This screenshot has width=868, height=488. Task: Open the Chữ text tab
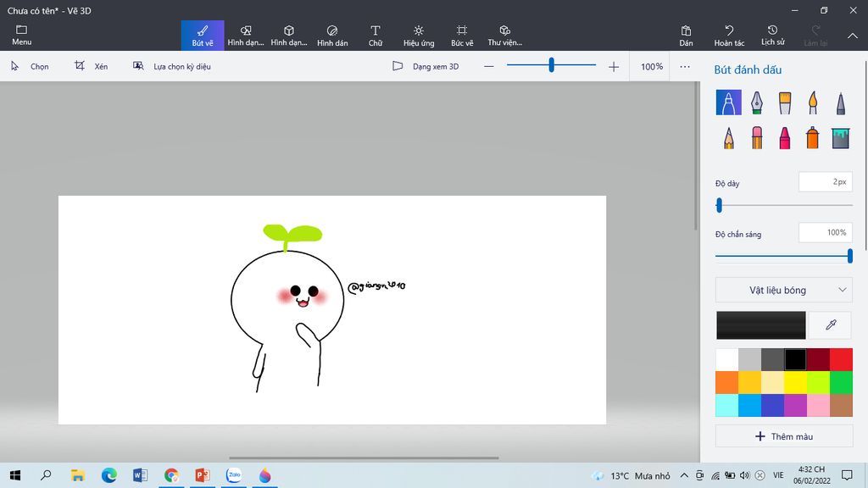click(x=376, y=35)
